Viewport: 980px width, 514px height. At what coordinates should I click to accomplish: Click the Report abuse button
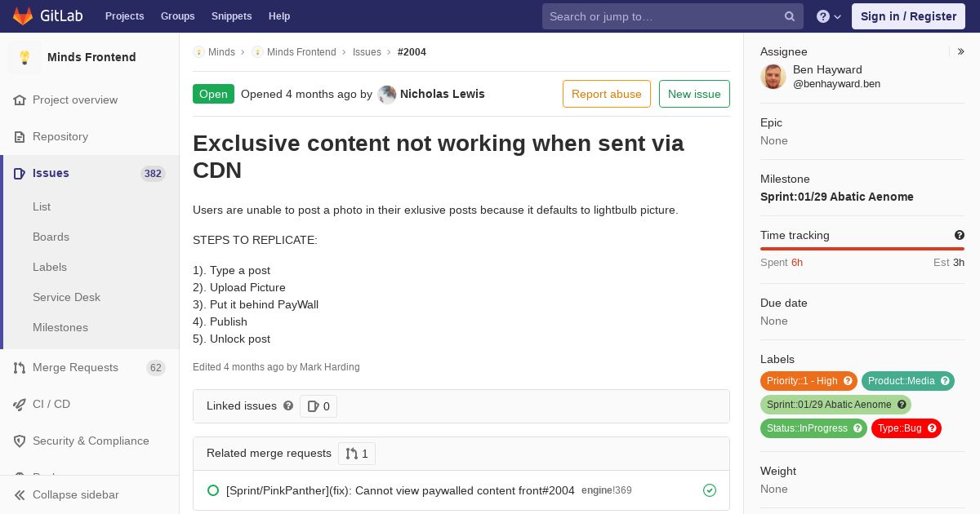(x=607, y=94)
